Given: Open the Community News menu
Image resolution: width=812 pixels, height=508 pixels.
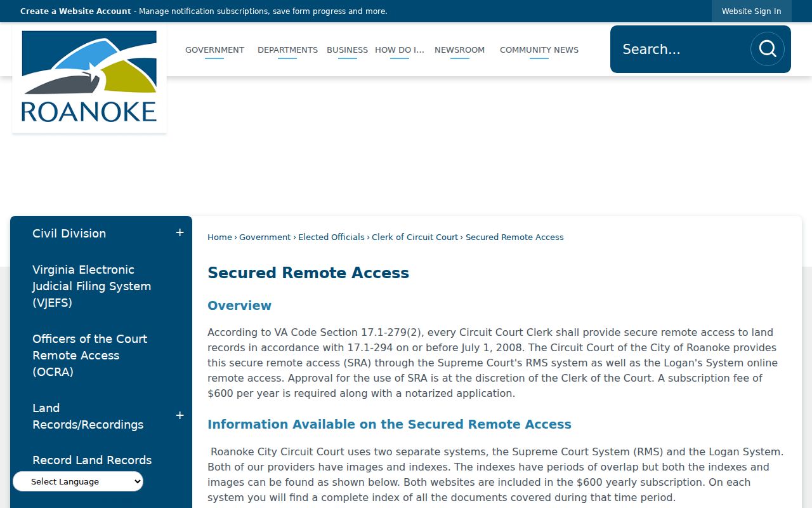Looking at the screenshot, I should tap(539, 50).
